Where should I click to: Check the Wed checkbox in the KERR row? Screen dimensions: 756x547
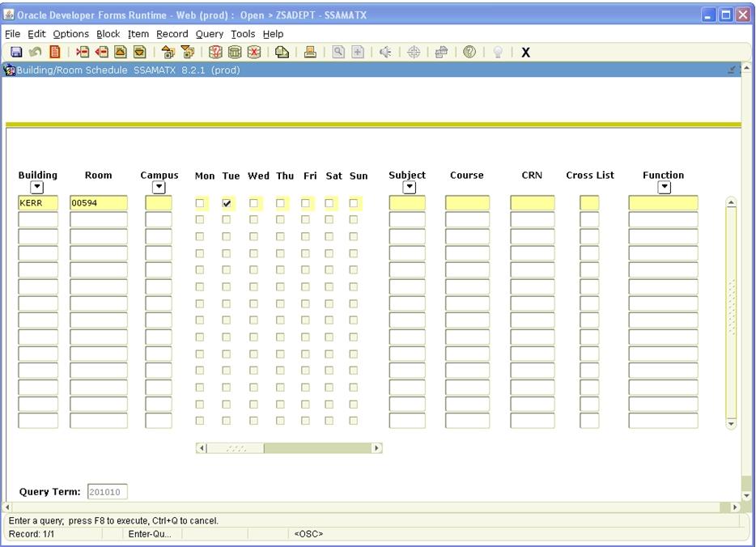[253, 203]
